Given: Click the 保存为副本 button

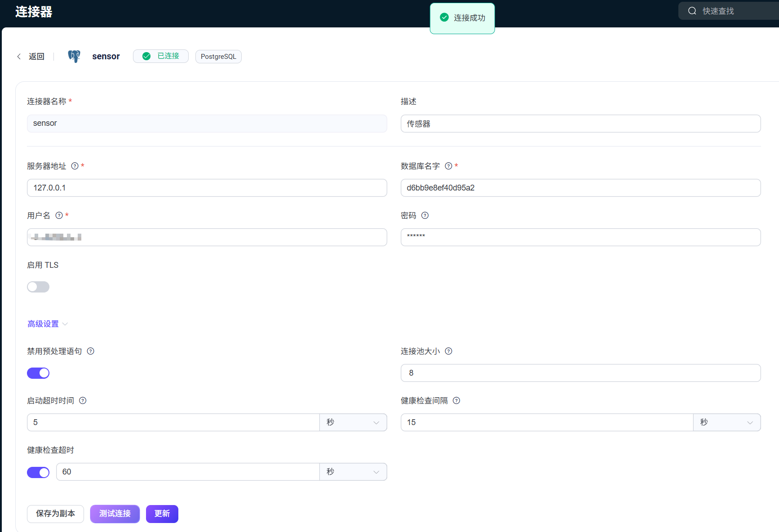Looking at the screenshot, I should coord(55,514).
